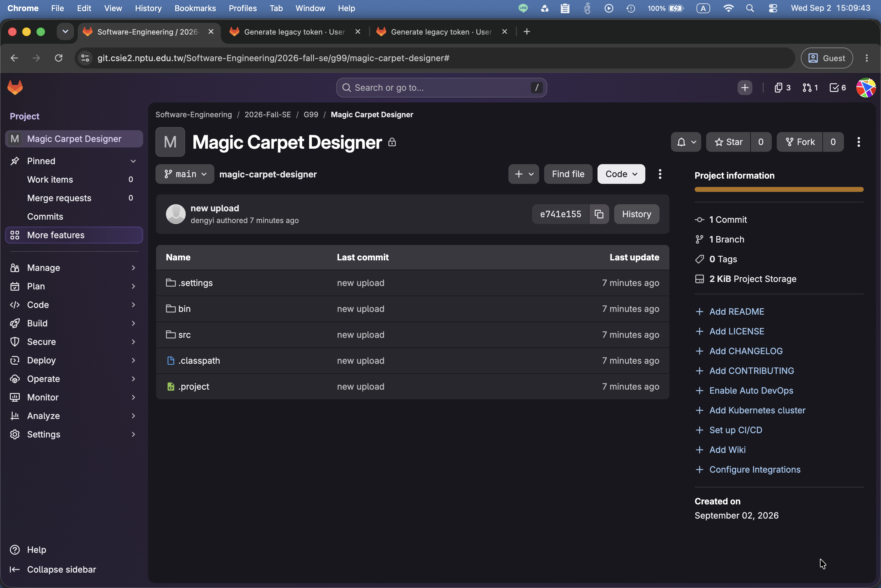Viewport: 881px width, 588px height.
Task: Star the Magic Carpet Designer project
Action: (x=728, y=142)
